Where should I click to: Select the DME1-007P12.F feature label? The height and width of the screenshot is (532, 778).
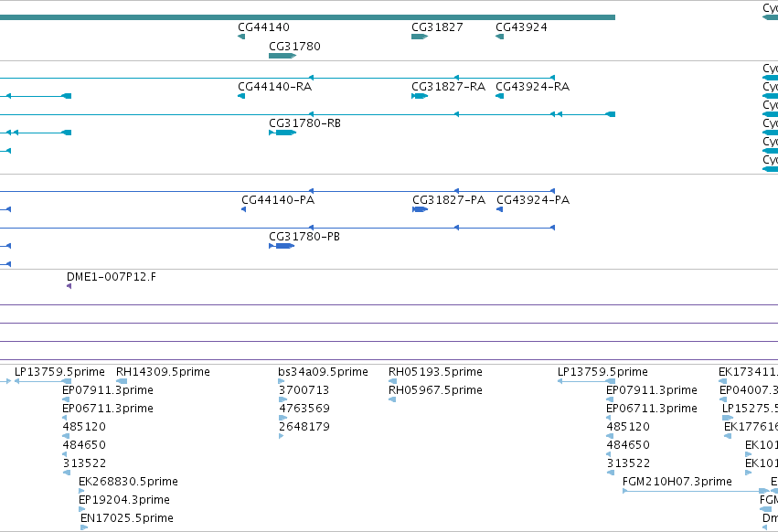click(112, 277)
